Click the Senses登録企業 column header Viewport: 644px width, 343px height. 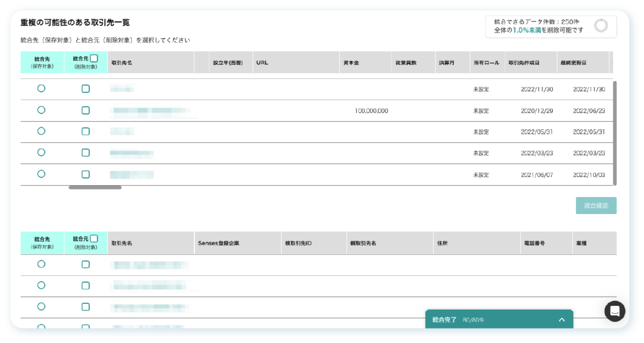pyautogui.click(x=218, y=243)
